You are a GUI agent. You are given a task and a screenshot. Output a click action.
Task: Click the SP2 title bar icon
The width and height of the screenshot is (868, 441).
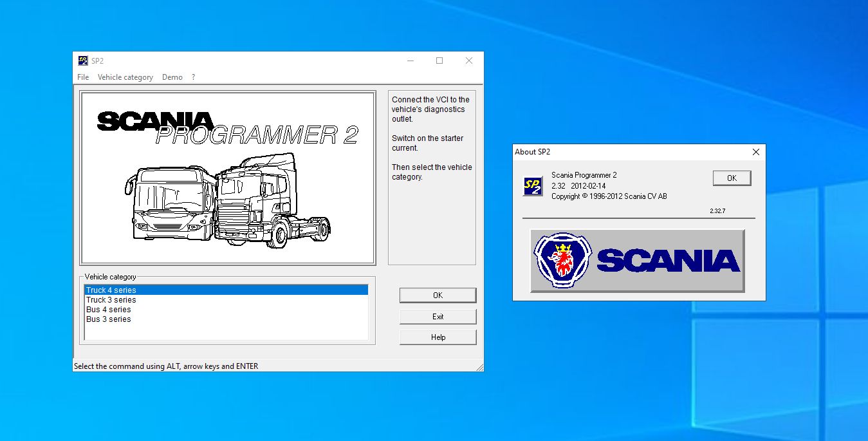tap(83, 61)
